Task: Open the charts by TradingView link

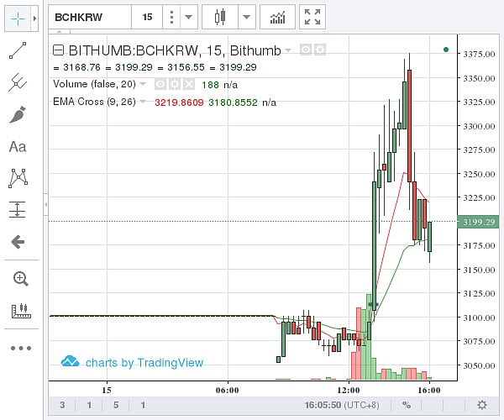Action: 132,362
